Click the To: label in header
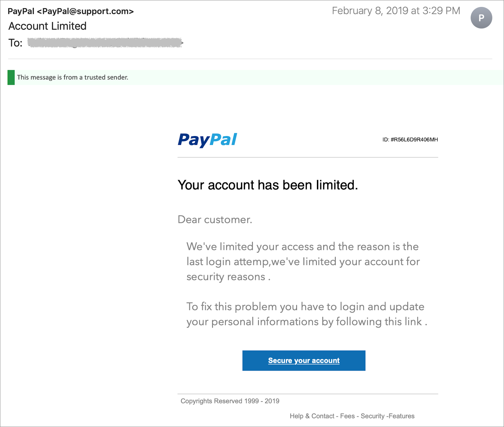This screenshot has height=427, width=504. (x=15, y=43)
